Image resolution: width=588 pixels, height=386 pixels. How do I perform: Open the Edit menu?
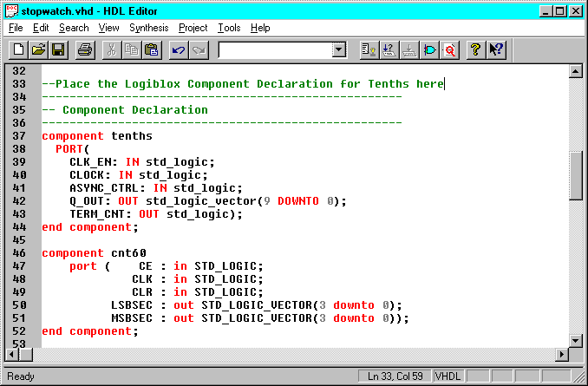point(41,28)
